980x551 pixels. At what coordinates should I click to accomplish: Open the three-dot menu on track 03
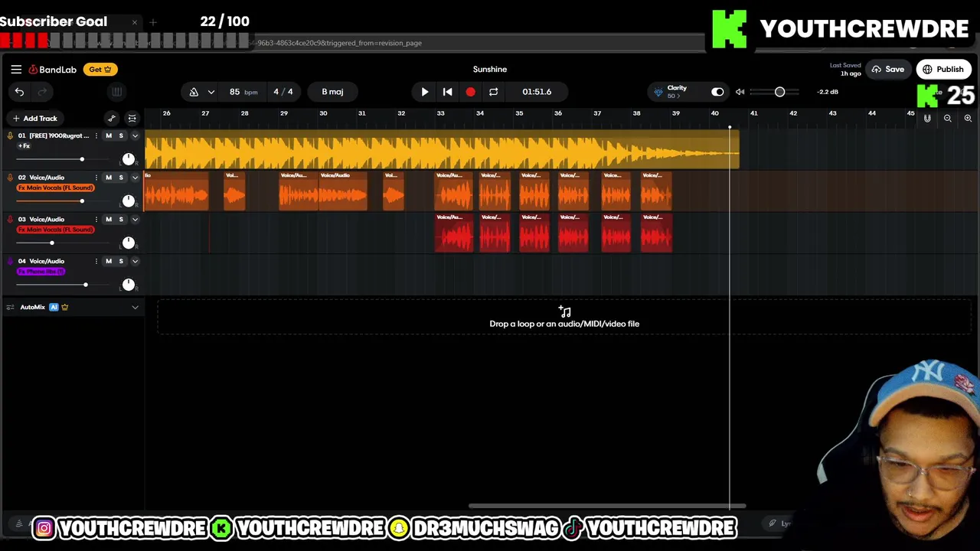tap(96, 220)
